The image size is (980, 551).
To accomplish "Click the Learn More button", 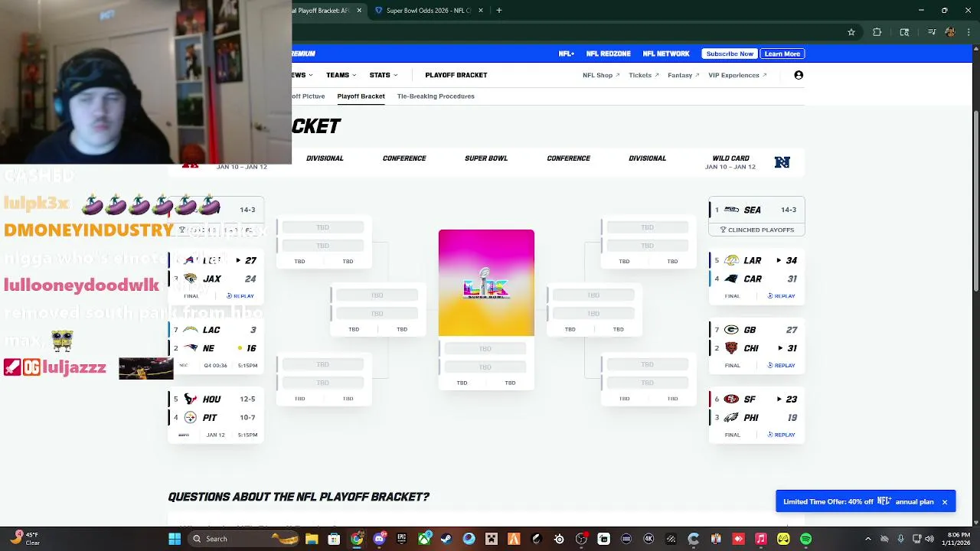I will 782,54.
